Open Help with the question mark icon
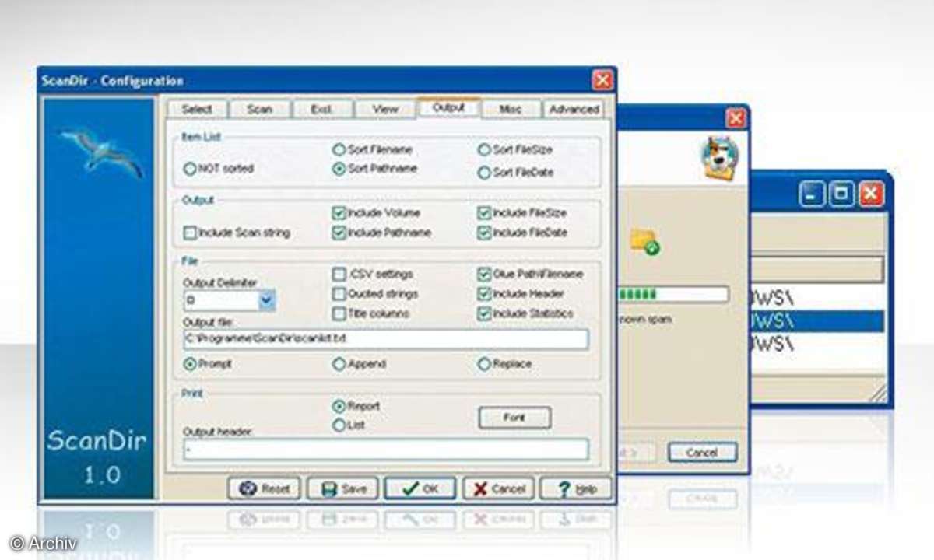 [576, 488]
